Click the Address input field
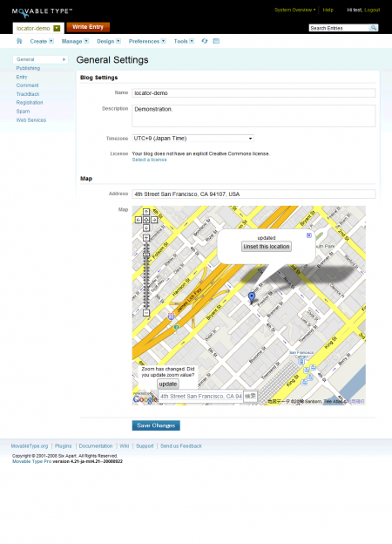This screenshot has height=544, width=392. (x=253, y=194)
